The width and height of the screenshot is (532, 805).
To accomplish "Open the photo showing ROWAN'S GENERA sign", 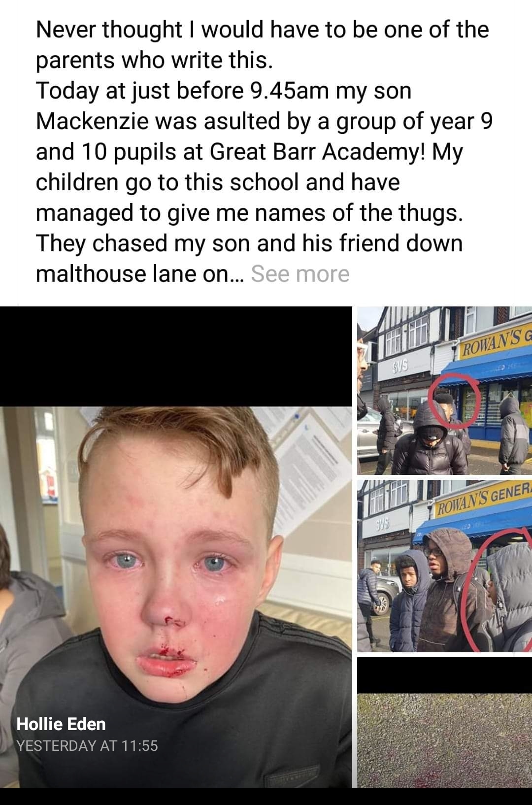I will click(444, 566).
